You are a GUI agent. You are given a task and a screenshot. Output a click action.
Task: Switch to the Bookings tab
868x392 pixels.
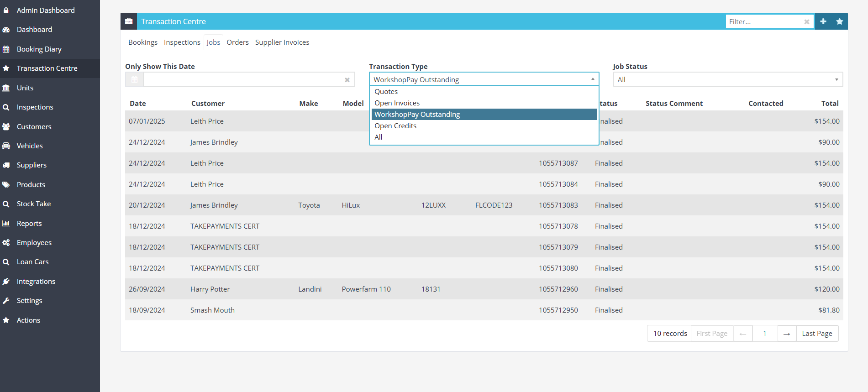(x=143, y=42)
